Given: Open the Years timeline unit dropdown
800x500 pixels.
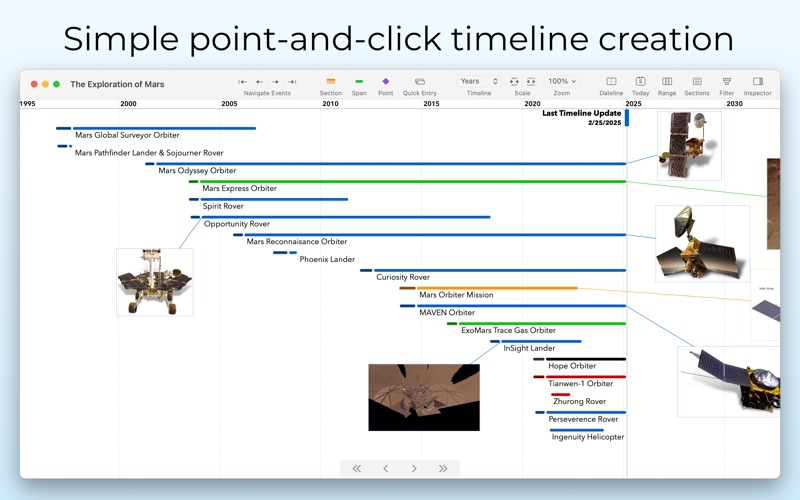Looking at the screenshot, I should coord(479,81).
